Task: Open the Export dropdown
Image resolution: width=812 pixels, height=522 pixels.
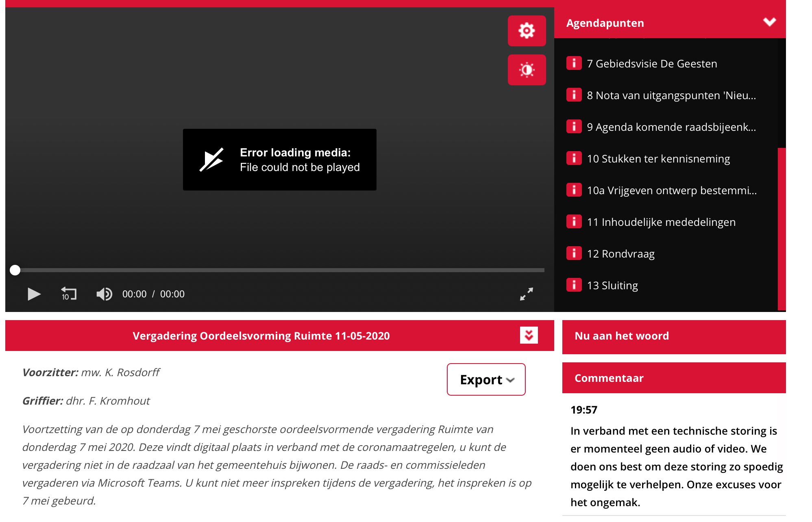Action: (486, 379)
